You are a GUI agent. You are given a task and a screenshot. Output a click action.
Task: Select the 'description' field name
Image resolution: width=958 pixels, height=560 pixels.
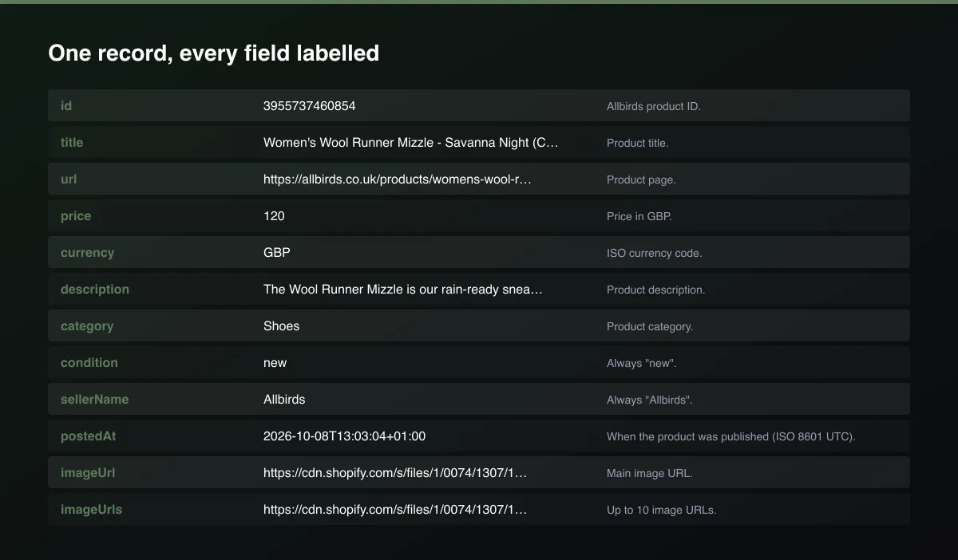point(95,289)
